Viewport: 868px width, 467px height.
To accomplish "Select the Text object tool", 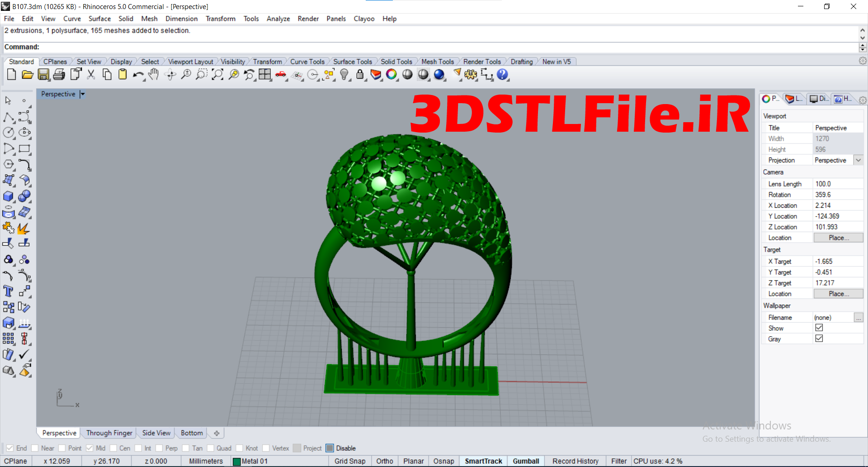I will coord(8,291).
